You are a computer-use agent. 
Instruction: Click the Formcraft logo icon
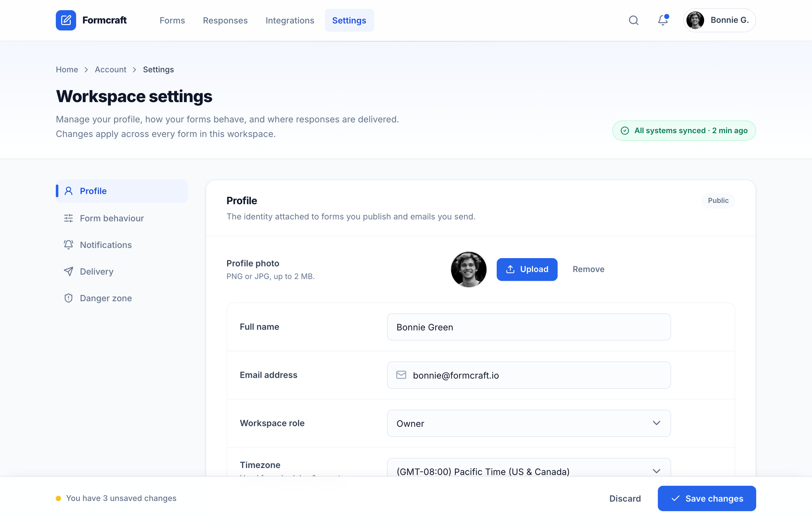pos(66,20)
